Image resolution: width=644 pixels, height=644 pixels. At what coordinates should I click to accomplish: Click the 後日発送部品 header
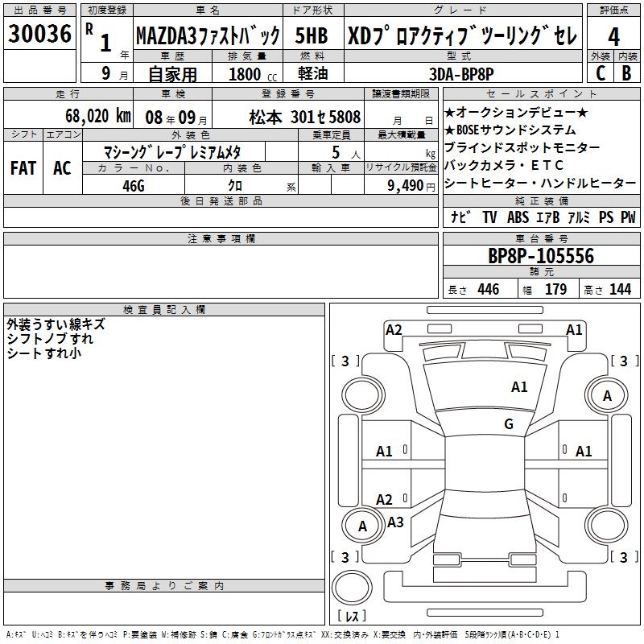click(x=221, y=200)
